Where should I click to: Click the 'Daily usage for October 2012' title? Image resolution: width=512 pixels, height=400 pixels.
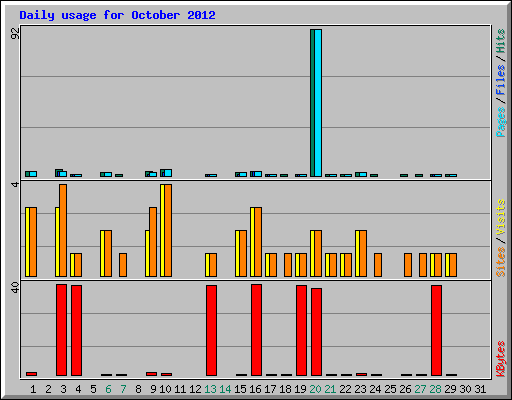click(117, 15)
